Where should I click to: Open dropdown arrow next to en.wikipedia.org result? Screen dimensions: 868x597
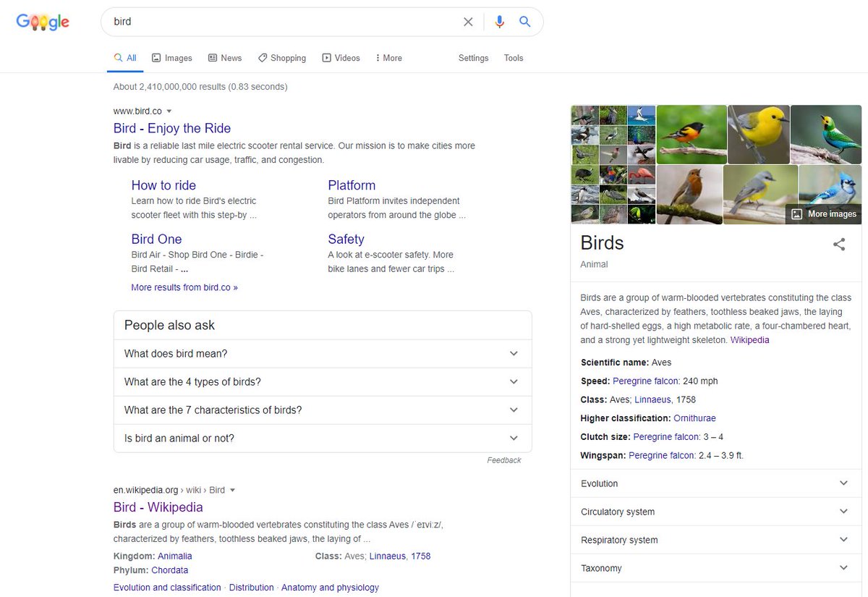pos(233,491)
